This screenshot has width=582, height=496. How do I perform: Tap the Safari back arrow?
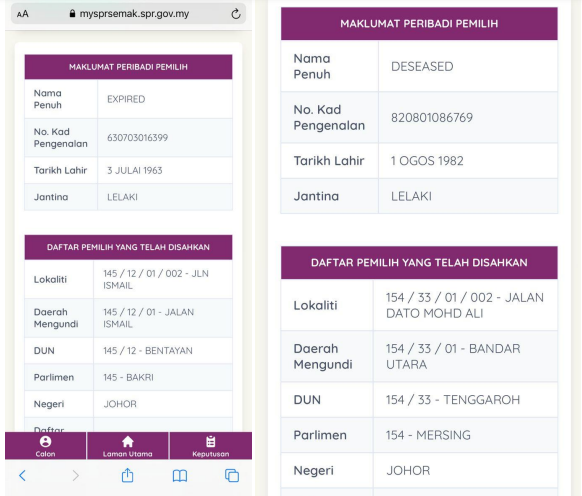tap(23, 475)
